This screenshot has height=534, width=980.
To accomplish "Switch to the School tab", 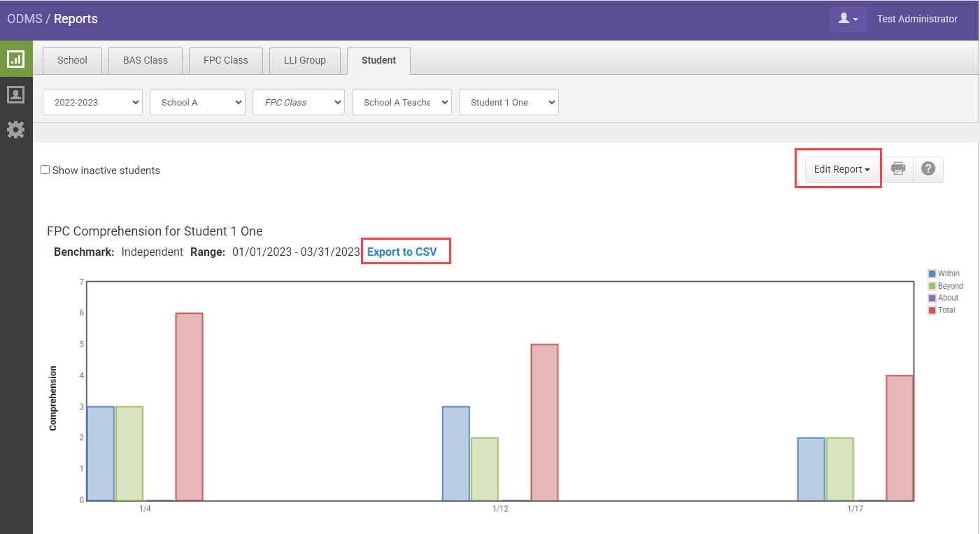I will (x=72, y=60).
